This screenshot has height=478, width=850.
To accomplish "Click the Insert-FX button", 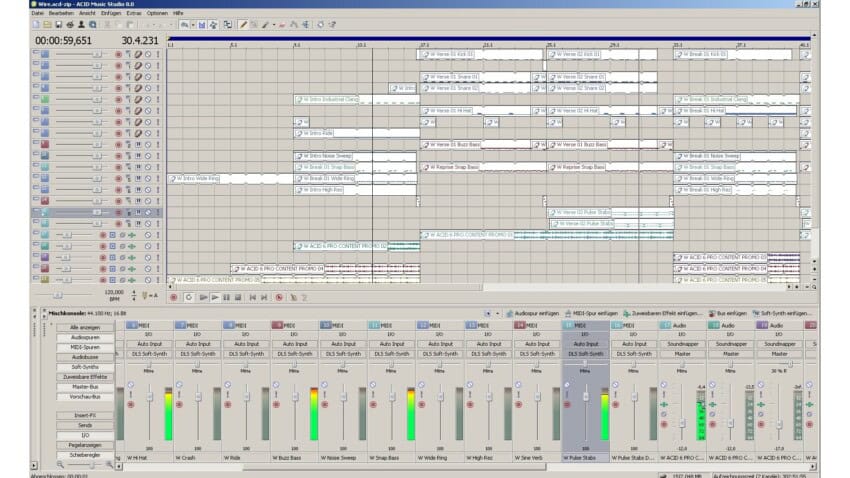I will 85,415.
